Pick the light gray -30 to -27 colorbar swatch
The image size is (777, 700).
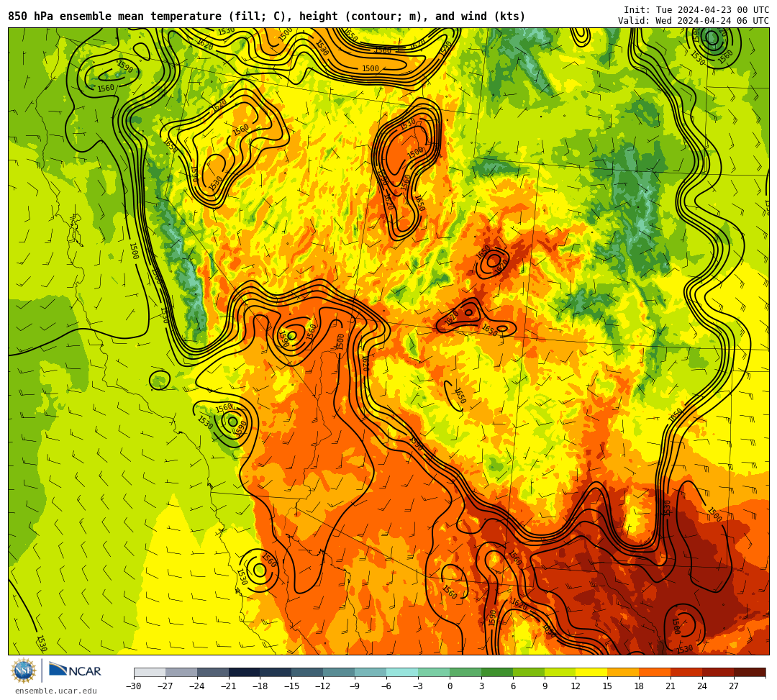[150, 672]
